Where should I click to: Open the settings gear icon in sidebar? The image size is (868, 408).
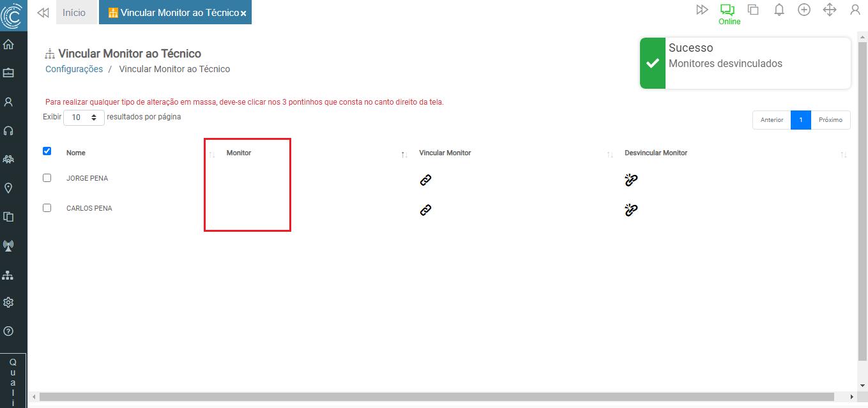click(9, 302)
